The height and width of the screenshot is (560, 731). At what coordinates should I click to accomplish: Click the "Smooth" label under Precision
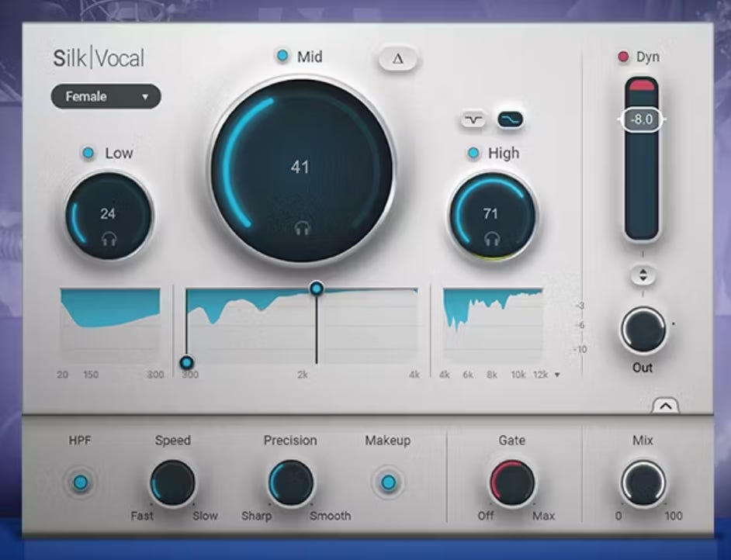click(x=331, y=517)
